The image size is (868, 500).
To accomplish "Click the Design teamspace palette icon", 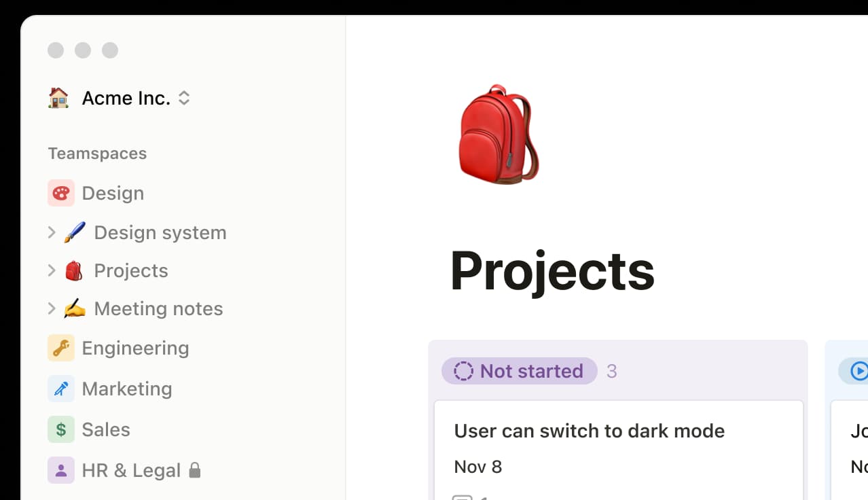I will pyautogui.click(x=61, y=194).
